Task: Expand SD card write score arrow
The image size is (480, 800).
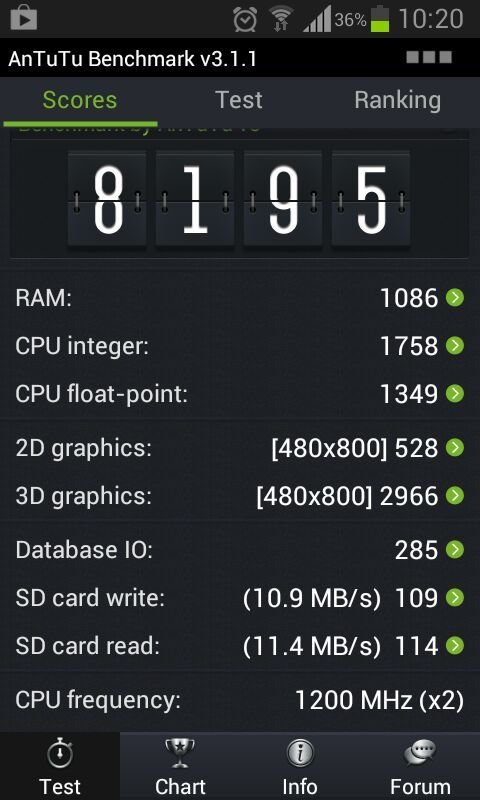Action: coord(454,597)
